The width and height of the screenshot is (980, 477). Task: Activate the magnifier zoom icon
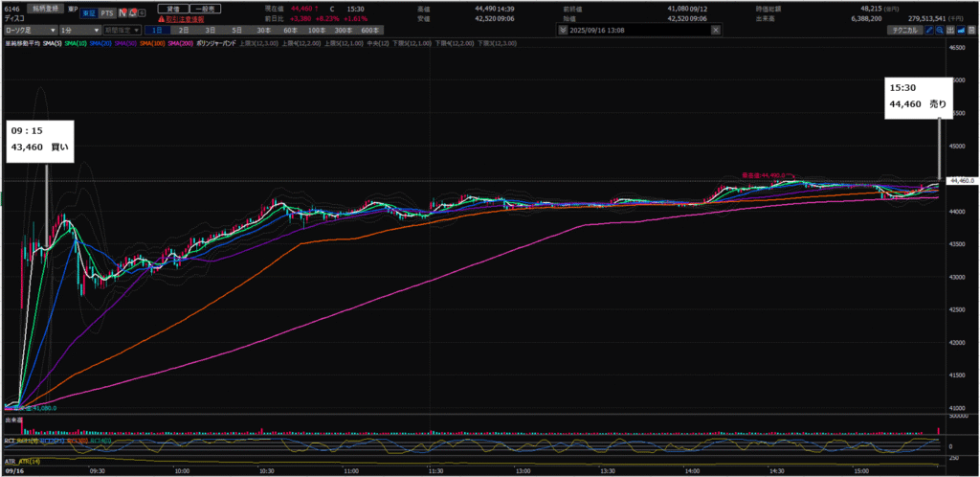(940, 30)
